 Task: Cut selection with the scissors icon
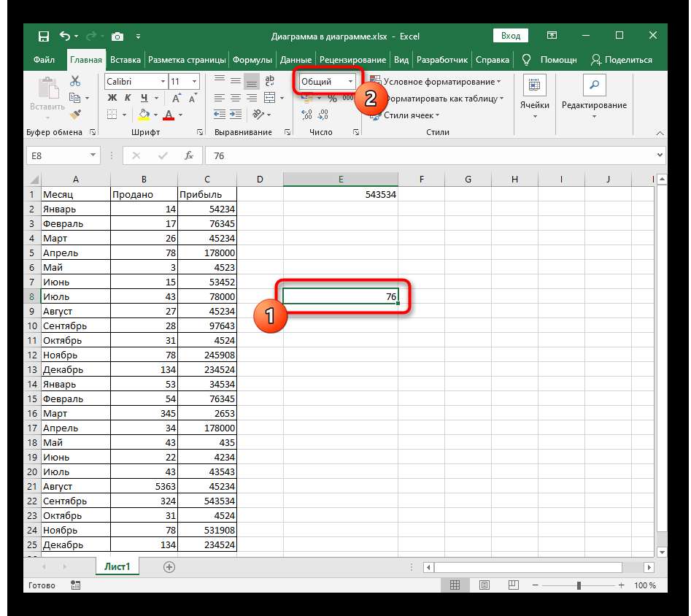pyautogui.click(x=75, y=81)
